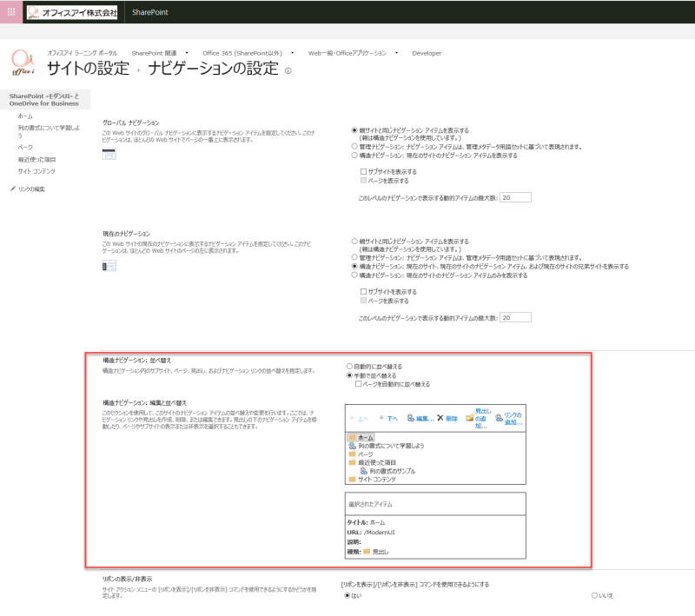Check current navigation サブサイトを表示する checkbox

tap(363, 291)
